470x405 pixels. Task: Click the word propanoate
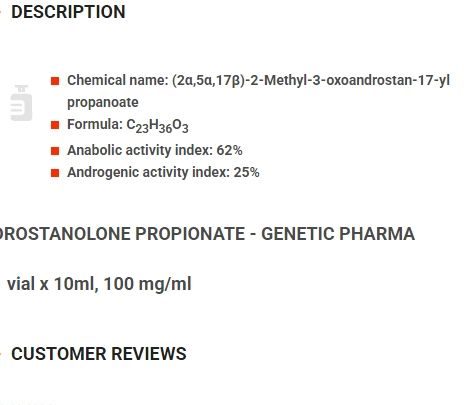[103, 103]
